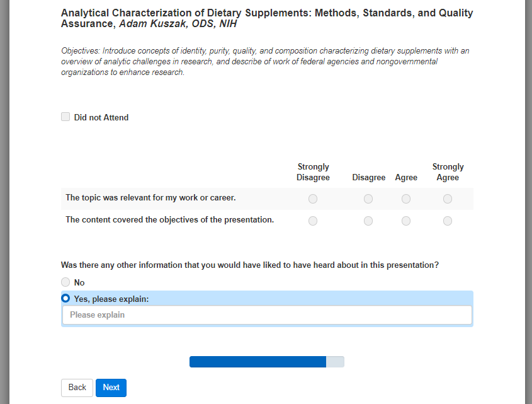
Task: Mark Strongly Agree for topic relevance row
Action: pyautogui.click(x=448, y=199)
